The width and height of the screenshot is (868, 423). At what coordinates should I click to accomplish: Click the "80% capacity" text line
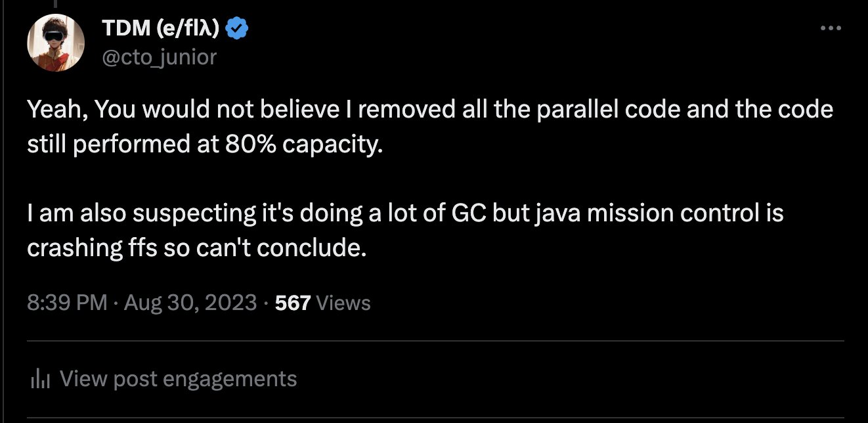[x=204, y=144]
